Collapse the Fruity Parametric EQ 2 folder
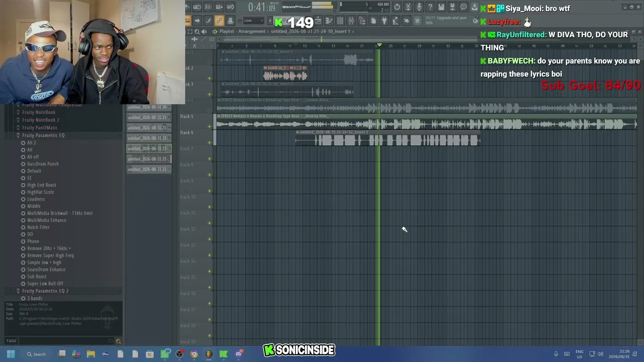The width and height of the screenshot is (644, 362). click(45, 291)
